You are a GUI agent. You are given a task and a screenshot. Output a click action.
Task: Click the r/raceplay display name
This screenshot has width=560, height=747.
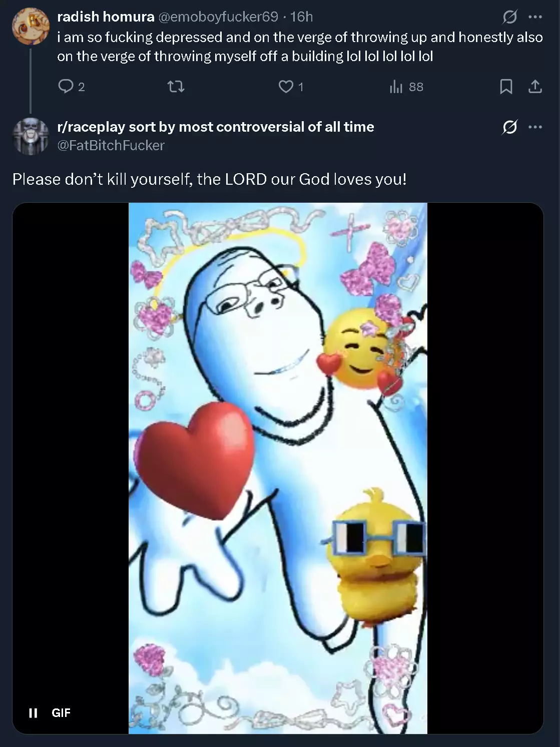pyautogui.click(x=216, y=127)
